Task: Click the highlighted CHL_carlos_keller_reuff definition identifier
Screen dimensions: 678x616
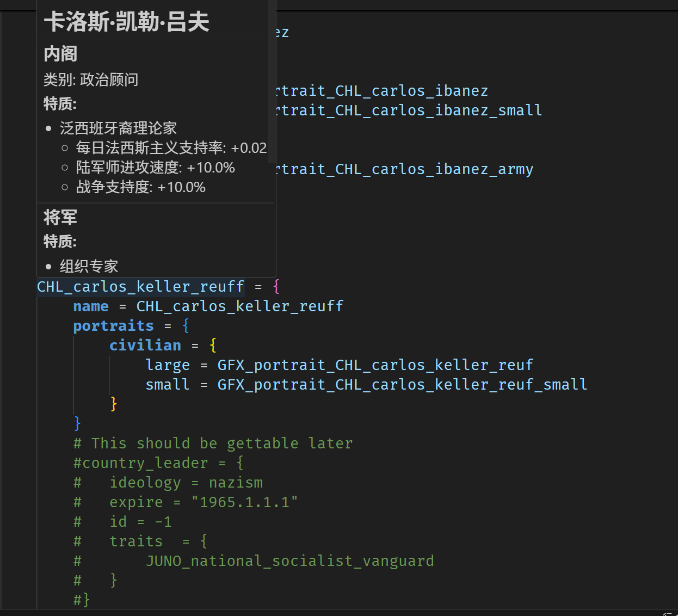Action: pyautogui.click(x=140, y=287)
